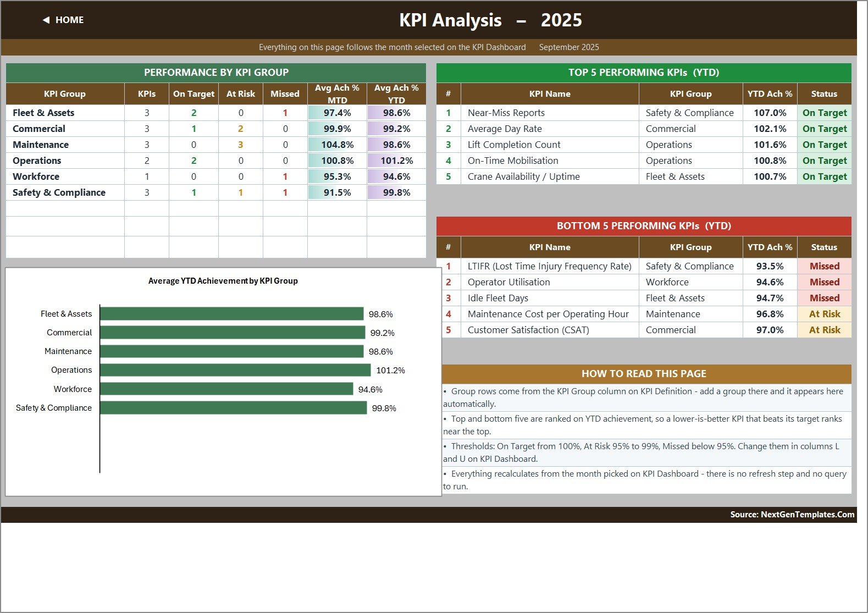Image resolution: width=868 pixels, height=613 pixels.
Task: Select the 107.0% YTD achievement cell
Action: pos(770,113)
